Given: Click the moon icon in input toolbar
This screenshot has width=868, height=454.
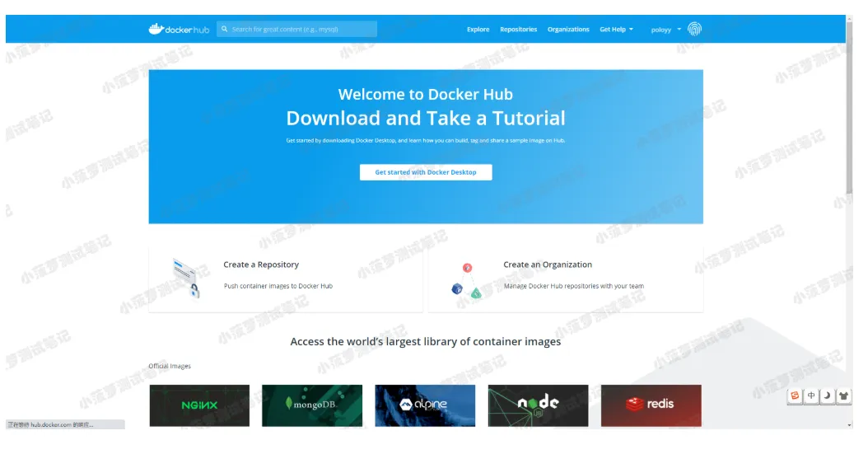Looking at the screenshot, I should click(828, 395).
